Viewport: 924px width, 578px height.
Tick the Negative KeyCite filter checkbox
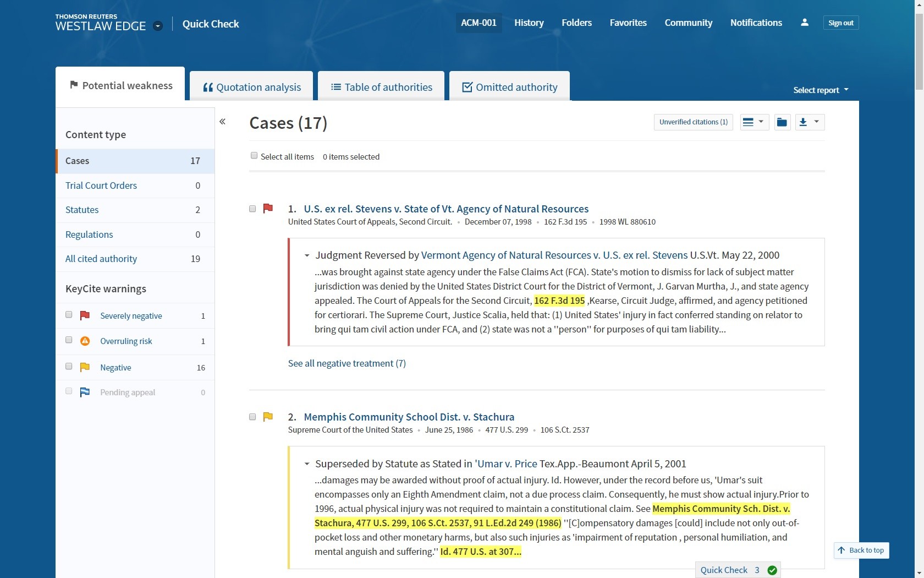[69, 367]
